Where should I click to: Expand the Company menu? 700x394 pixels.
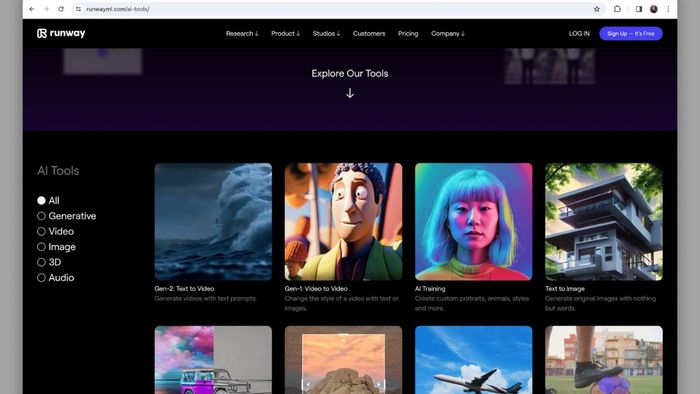[x=448, y=33]
